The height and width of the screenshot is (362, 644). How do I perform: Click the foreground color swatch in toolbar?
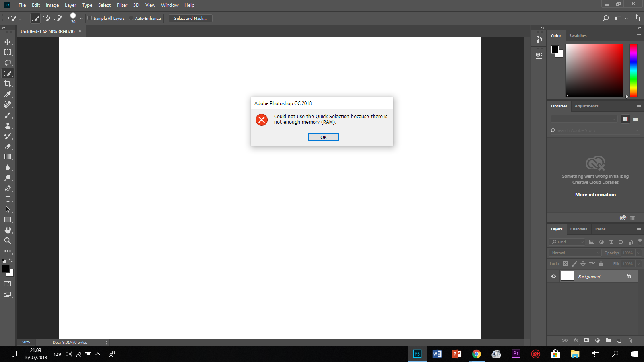pyautogui.click(x=5, y=269)
